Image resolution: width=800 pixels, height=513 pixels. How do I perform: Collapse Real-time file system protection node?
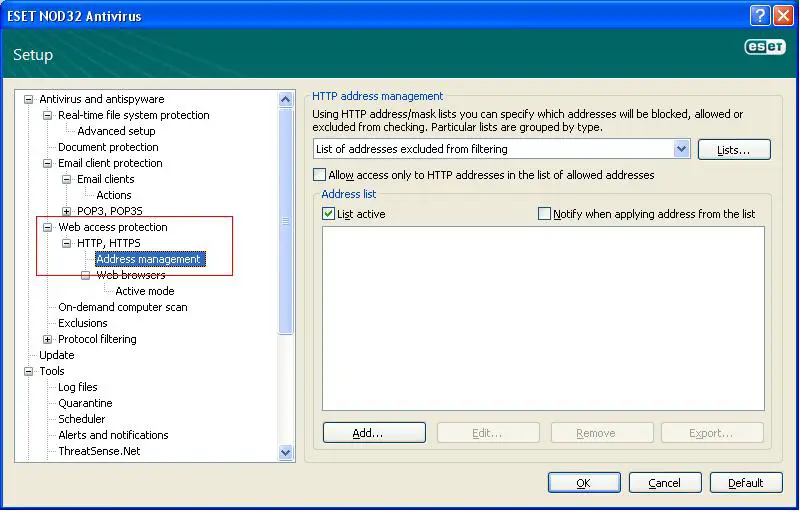pos(47,115)
